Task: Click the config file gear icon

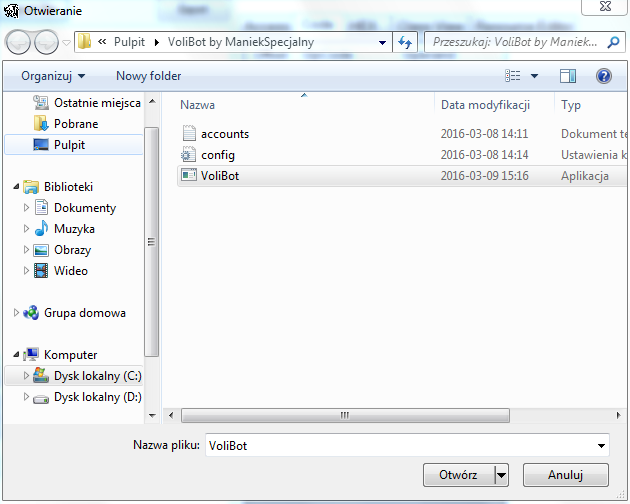Action: coord(188,155)
